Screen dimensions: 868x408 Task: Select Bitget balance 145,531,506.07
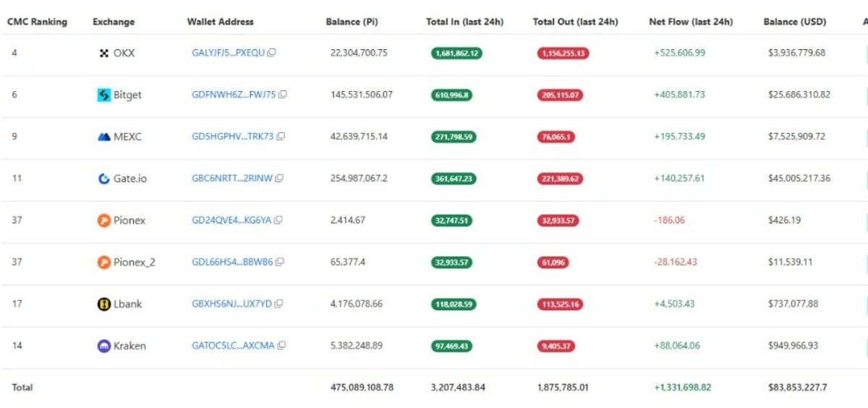point(362,95)
